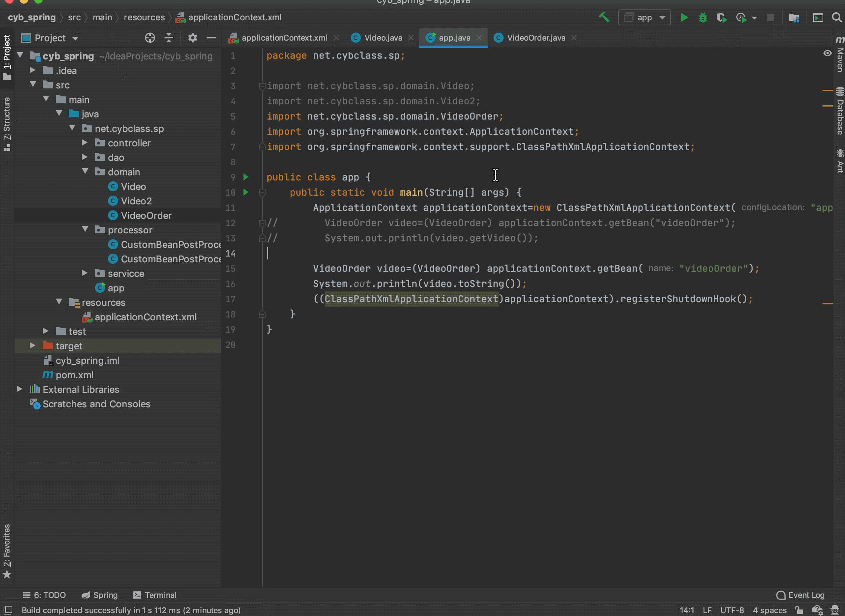Click run gutter icon beside class app
Image resolution: width=845 pixels, height=616 pixels.
click(x=246, y=177)
